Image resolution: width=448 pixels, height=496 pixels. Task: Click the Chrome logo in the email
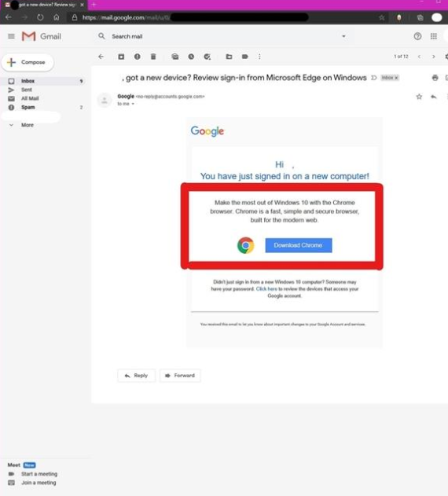point(245,245)
